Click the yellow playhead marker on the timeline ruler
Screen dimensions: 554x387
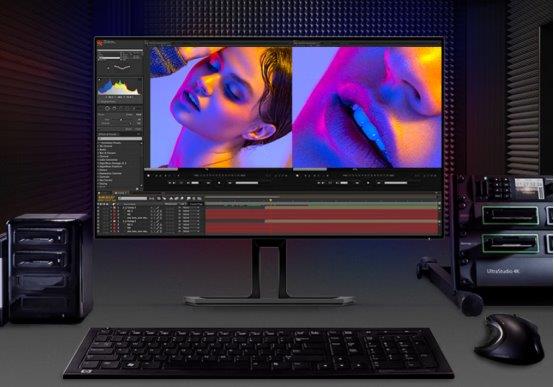tap(270, 200)
